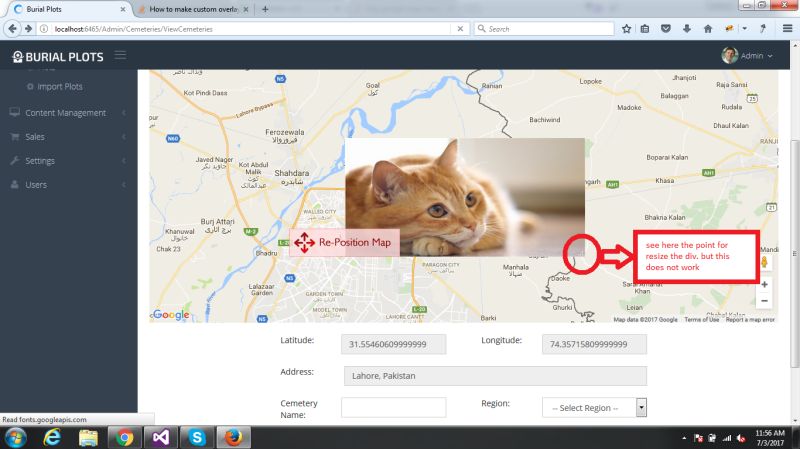Image resolution: width=800 pixels, height=449 pixels.
Task: Expand the Settings sidebar menu
Action: [x=69, y=161]
